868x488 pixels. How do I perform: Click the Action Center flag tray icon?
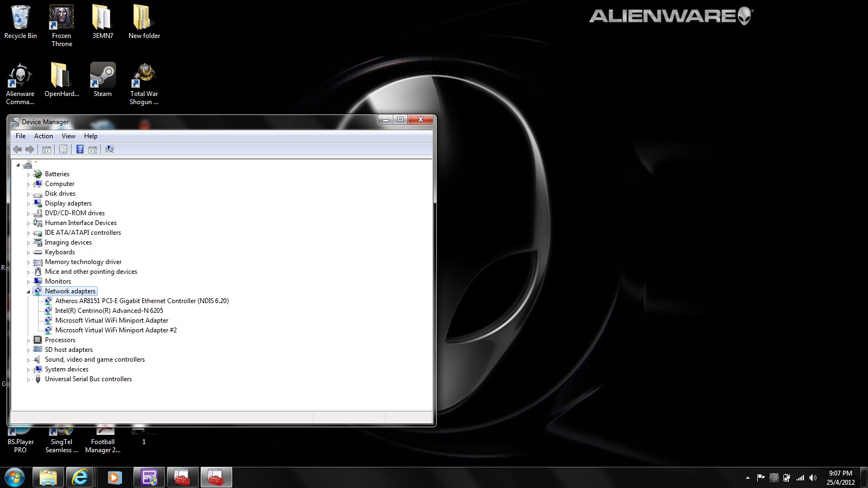[x=761, y=478]
